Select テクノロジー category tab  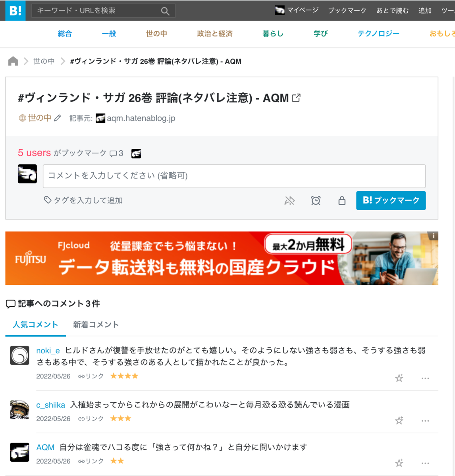coord(378,34)
